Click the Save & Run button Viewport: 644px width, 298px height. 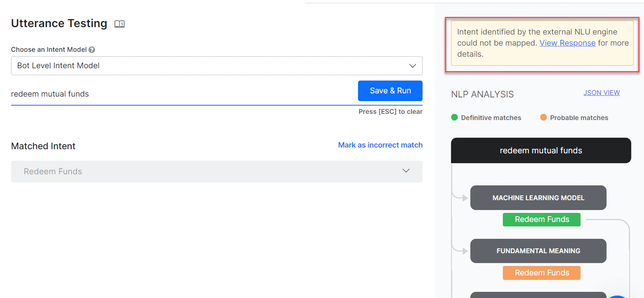point(390,91)
